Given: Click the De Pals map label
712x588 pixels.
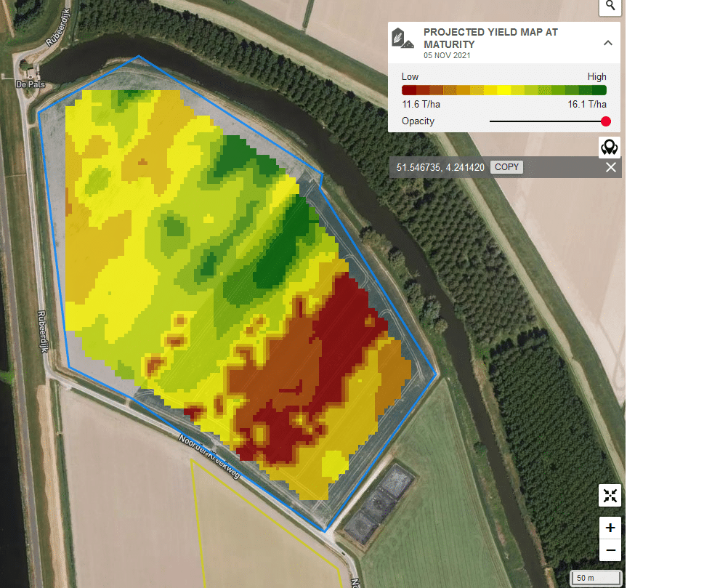Looking at the screenshot, I should tap(31, 84).
